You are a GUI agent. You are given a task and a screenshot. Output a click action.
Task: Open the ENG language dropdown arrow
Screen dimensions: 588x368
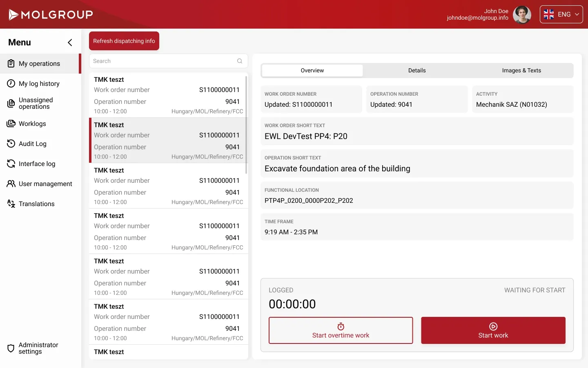[577, 14]
